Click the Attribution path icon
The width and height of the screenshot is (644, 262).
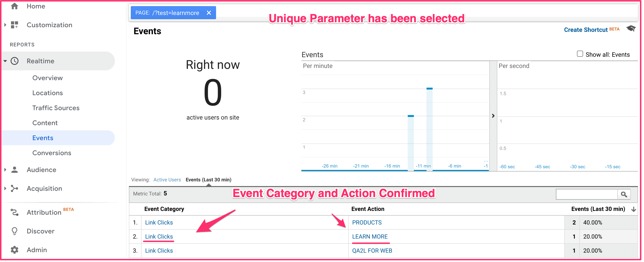pyautogui.click(x=15, y=213)
